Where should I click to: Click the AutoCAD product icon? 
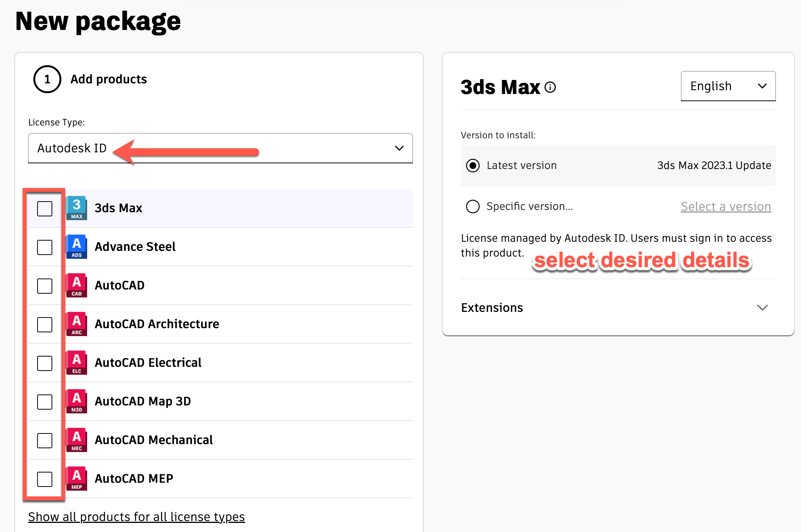point(77,285)
